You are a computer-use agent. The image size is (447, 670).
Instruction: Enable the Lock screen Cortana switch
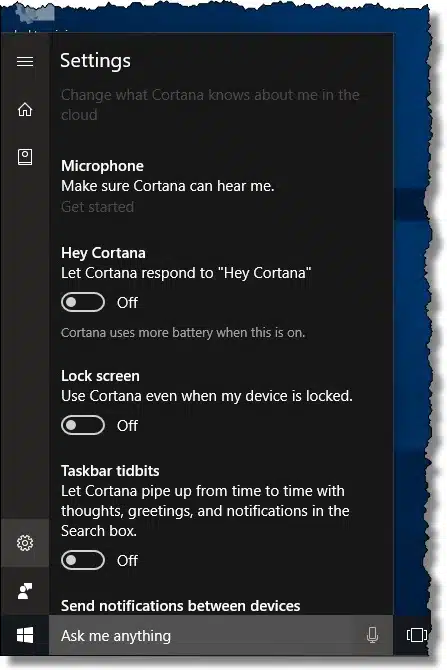[x=82, y=425]
